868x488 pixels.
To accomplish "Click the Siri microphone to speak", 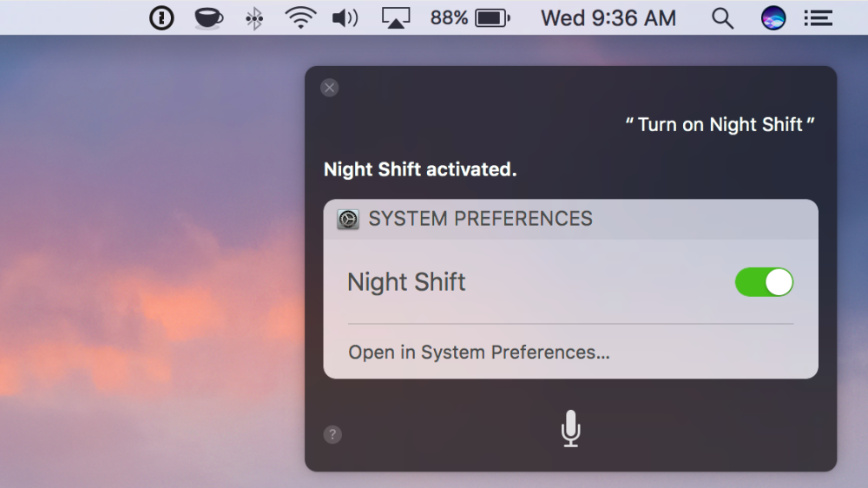I will [x=571, y=428].
